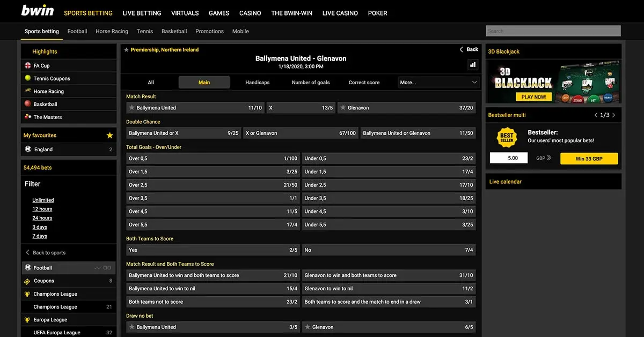Click the Coupons ticket icon
This screenshot has height=337, width=644.
[x=27, y=281]
